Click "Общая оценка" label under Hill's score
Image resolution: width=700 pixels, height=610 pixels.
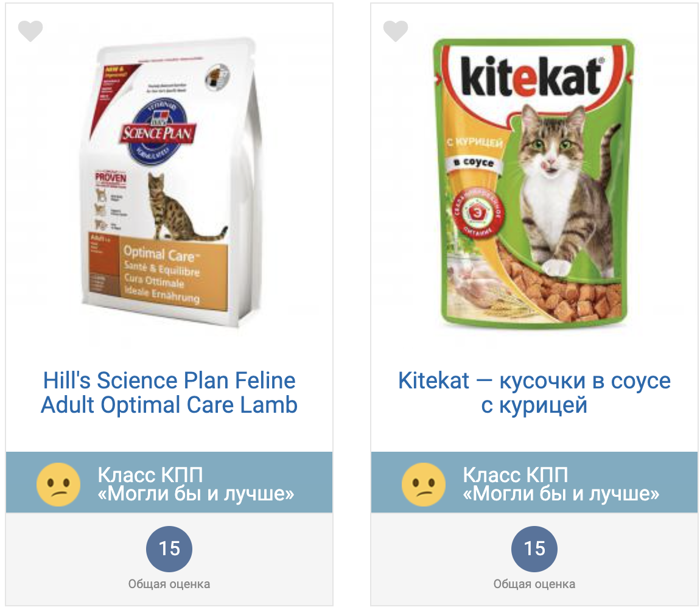169,584
